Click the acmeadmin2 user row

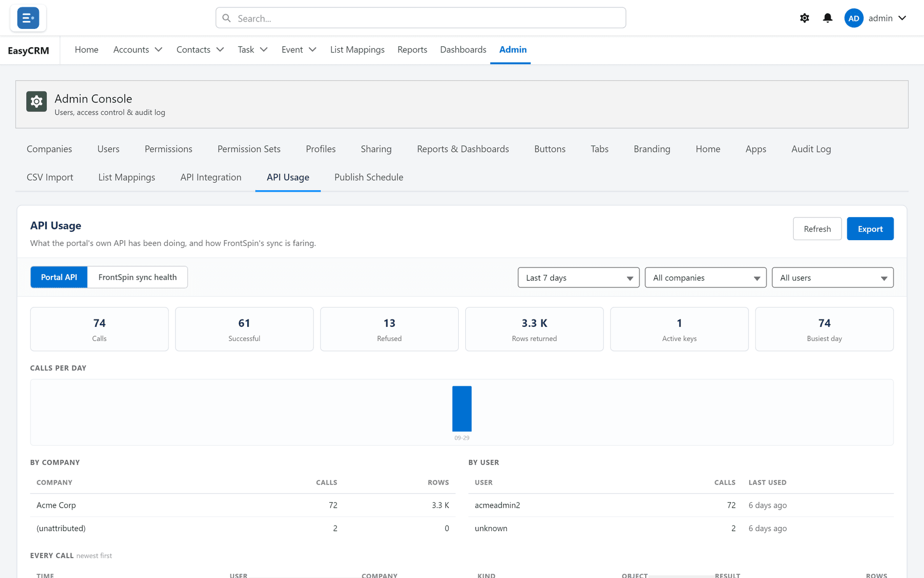681,505
